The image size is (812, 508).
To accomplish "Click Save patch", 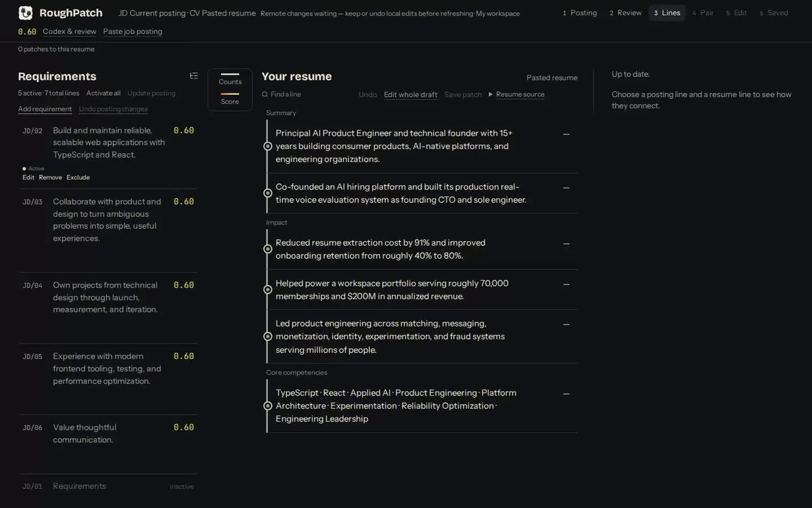I will click(x=464, y=95).
